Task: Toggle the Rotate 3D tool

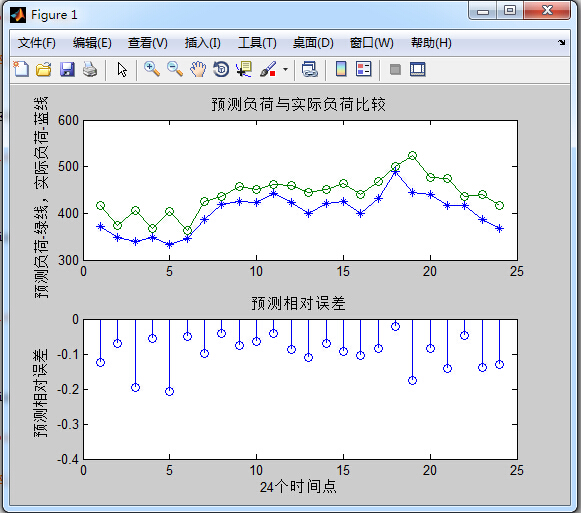Action: pos(221,69)
